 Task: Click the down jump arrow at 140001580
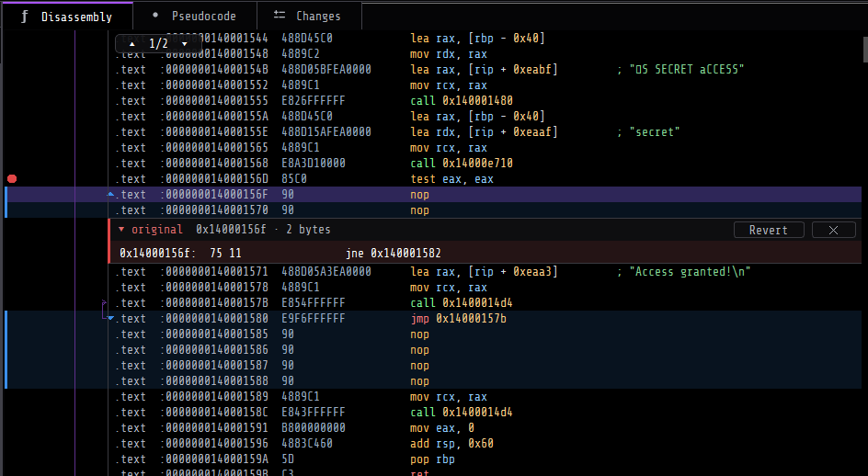click(x=110, y=318)
